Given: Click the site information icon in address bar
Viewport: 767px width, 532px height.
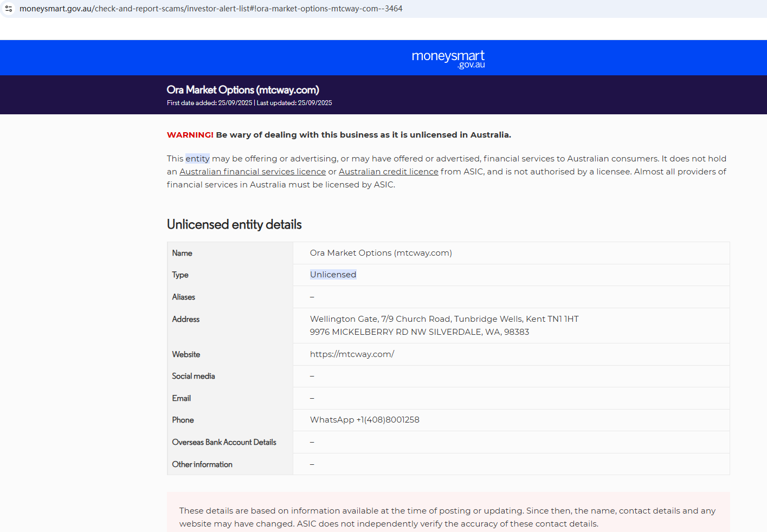Looking at the screenshot, I should 9,9.
